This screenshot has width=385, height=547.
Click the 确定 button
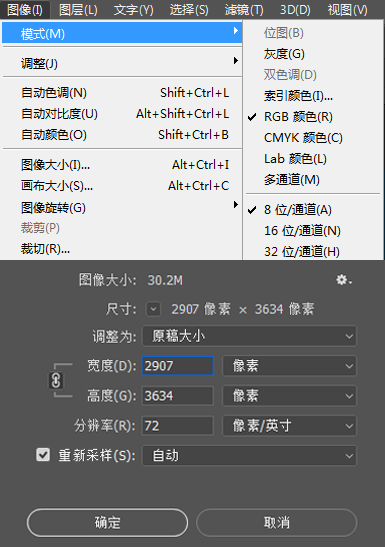coord(107,523)
